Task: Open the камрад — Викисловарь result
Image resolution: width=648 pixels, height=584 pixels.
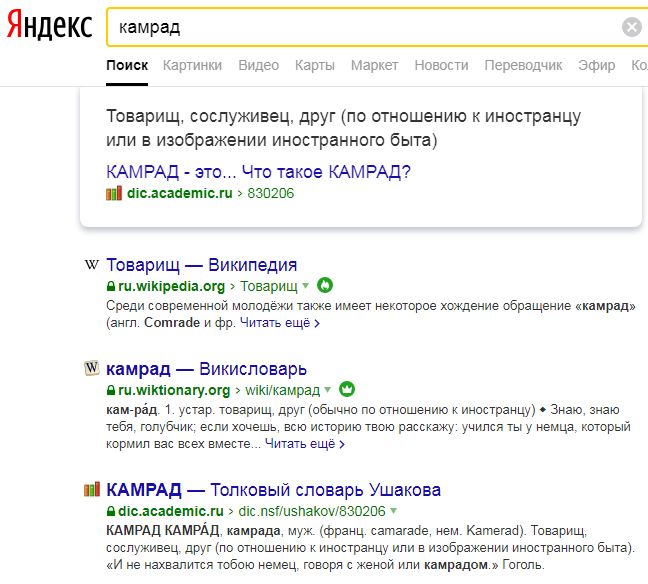Action: (207, 369)
